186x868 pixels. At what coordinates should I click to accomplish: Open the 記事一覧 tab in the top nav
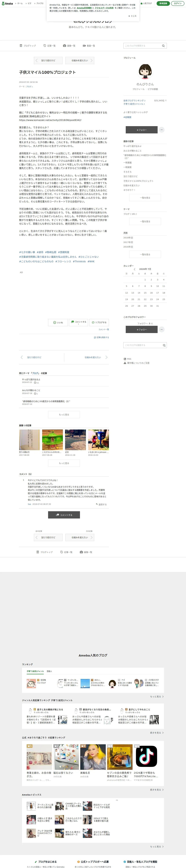(50, 46)
